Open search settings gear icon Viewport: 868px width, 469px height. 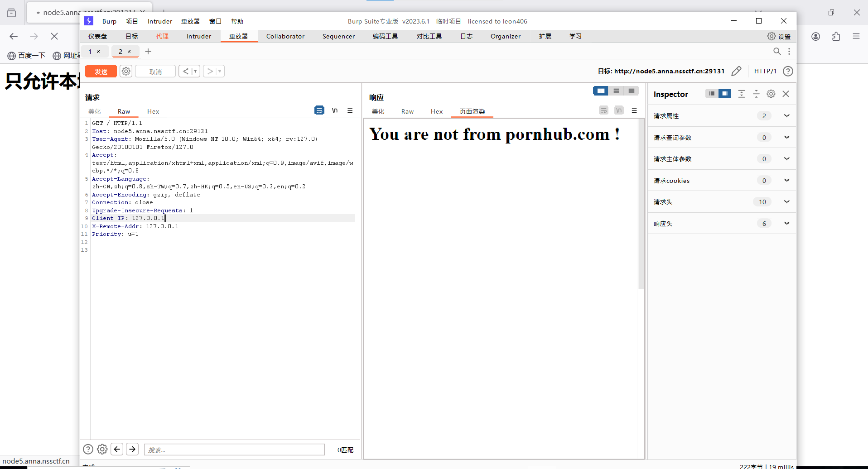102,449
